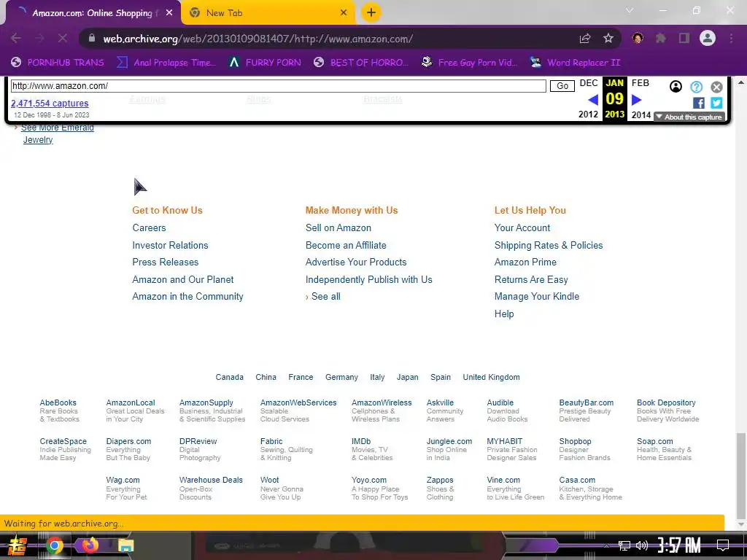Click the Help footer link
The height and width of the screenshot is (560, 747).
click(x=504, y=314)
